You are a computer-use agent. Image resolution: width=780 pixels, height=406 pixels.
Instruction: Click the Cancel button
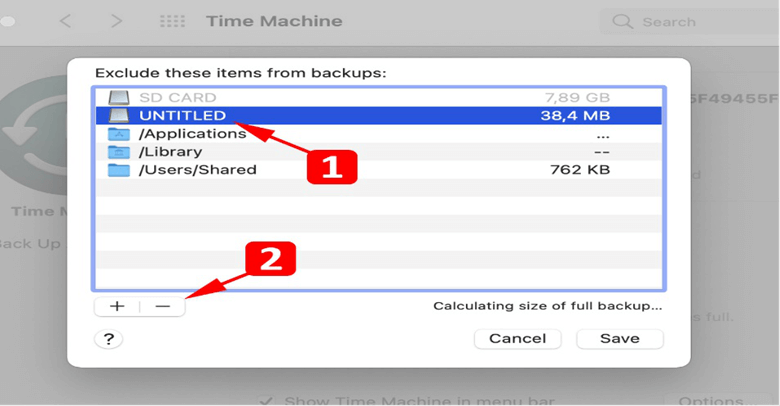pyautogui.click(x=518, y=339)
